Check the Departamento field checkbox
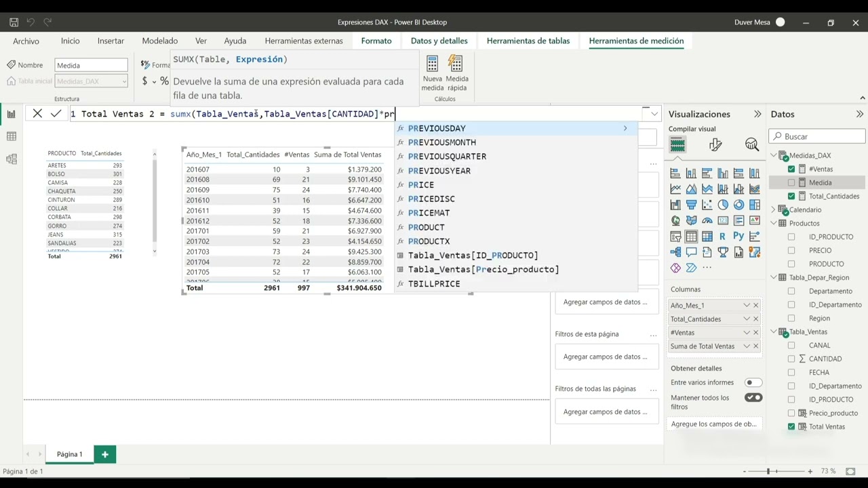 coord(791,291)
